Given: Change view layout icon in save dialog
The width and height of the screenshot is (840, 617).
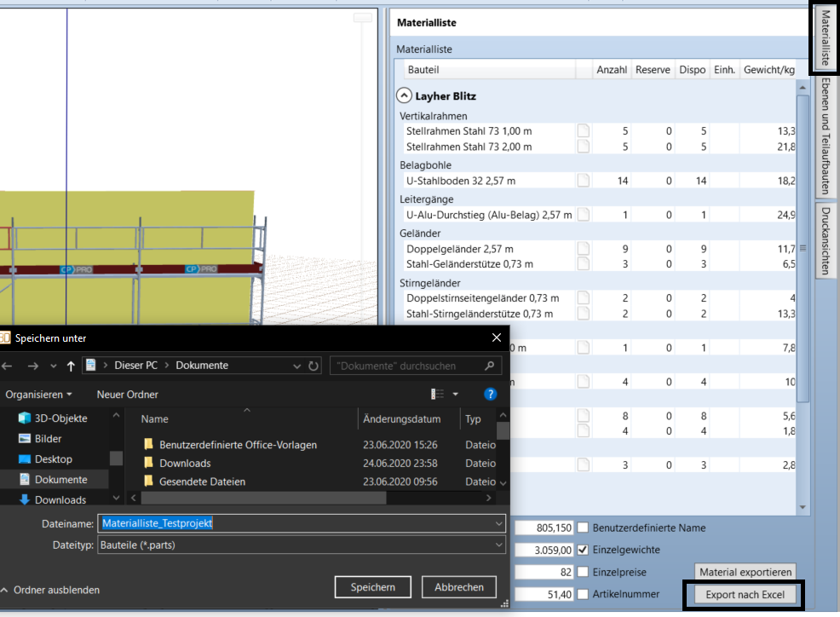Looking at the screenshot, I should (x=437, y=395).
